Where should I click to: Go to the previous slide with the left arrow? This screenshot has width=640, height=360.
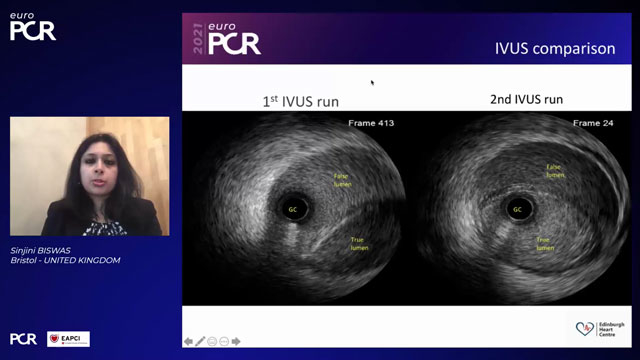pos(188,341)
